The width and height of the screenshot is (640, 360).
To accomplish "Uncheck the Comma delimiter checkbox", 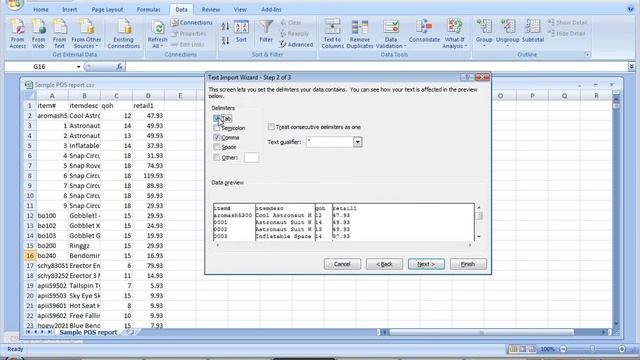I will pos(217,137).
